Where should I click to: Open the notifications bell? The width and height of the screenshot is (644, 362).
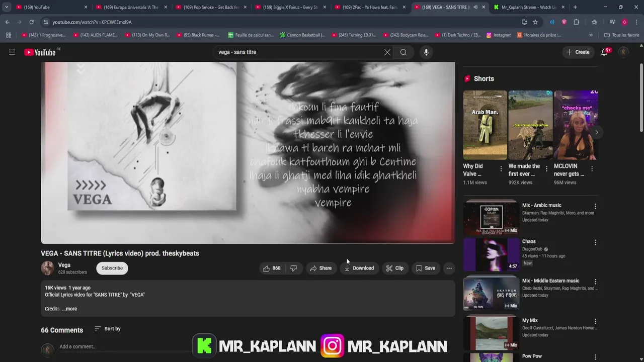click(x=605, y=52)
